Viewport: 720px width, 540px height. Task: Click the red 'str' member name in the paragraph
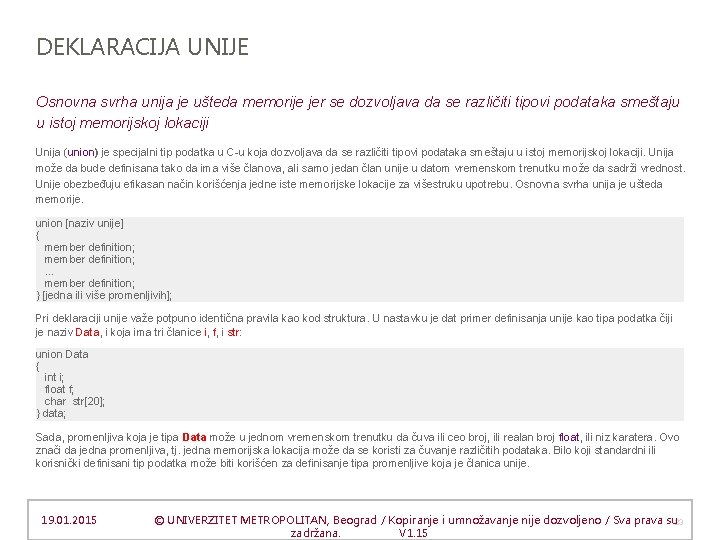click(233, 332)
